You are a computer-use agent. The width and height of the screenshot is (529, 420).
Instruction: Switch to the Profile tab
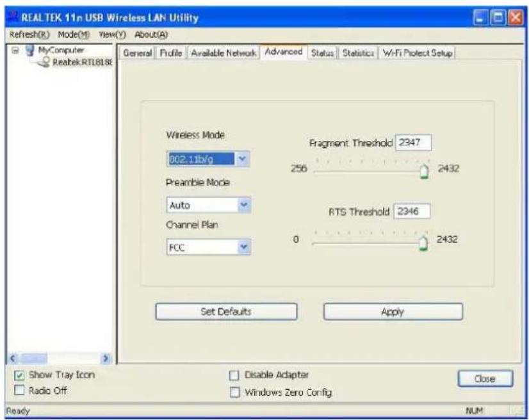(171, 53)
